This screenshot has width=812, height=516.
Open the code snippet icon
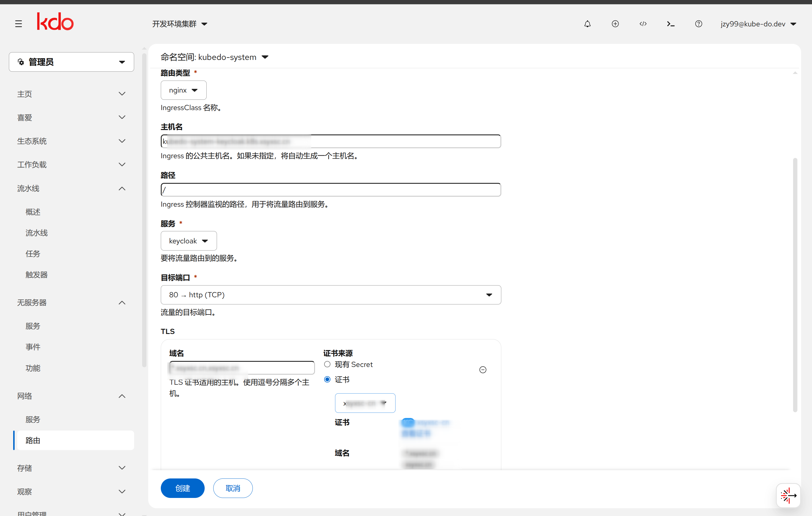(643, 24)
